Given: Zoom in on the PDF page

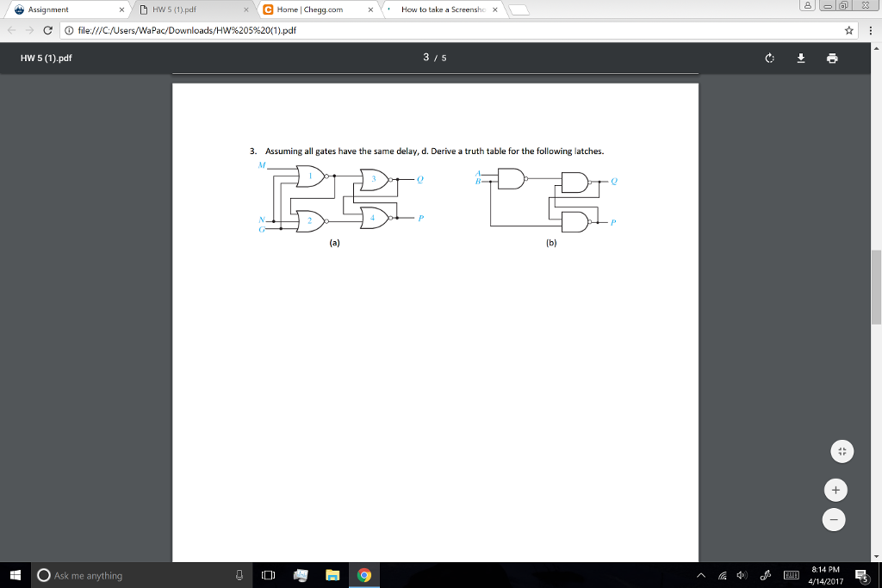Looking at the screenshot, I should [834, 489].
